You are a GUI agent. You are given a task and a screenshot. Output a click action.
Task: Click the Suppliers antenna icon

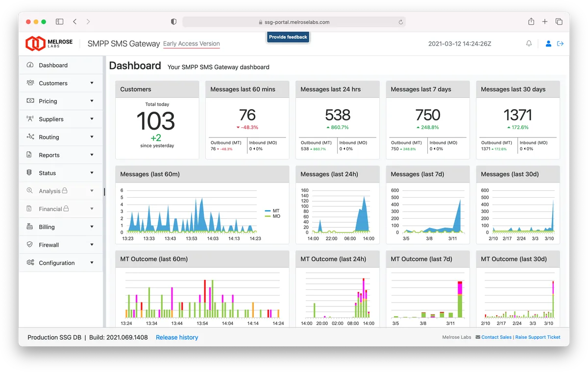point(30,119)
